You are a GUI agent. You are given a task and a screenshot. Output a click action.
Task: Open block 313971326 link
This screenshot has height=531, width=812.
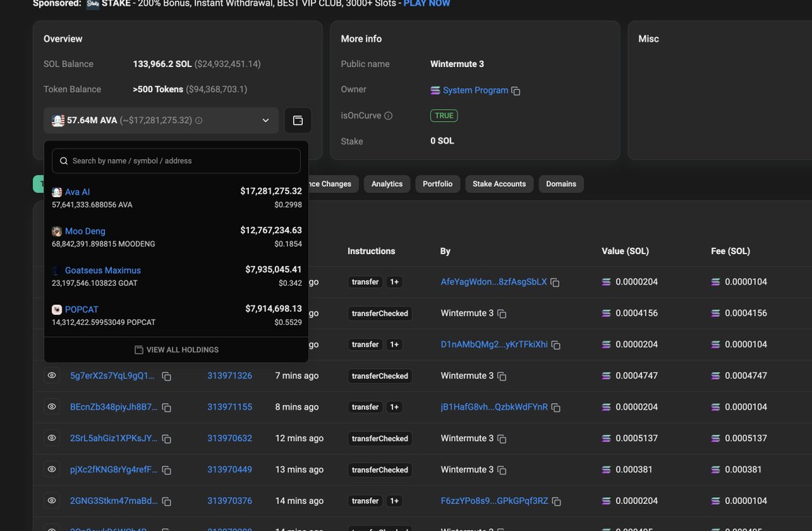[229, 376]
